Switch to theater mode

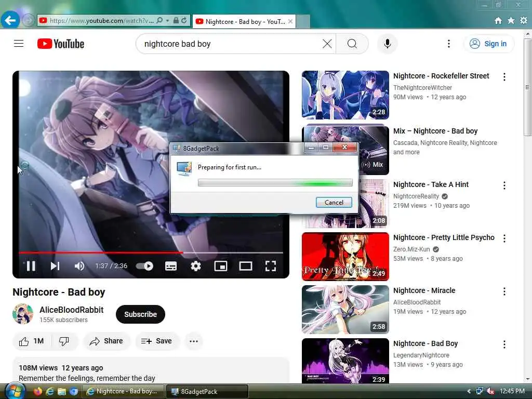coord(246,266)
